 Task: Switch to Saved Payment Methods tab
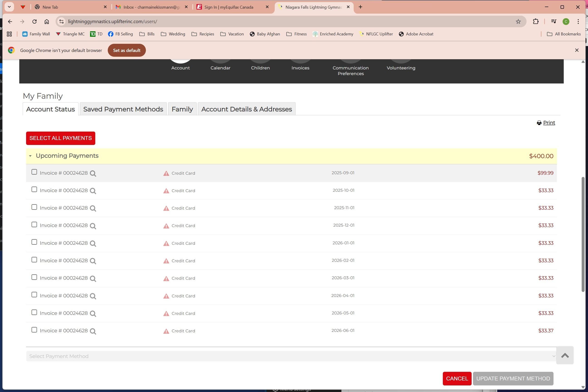(x=123, y=109)
